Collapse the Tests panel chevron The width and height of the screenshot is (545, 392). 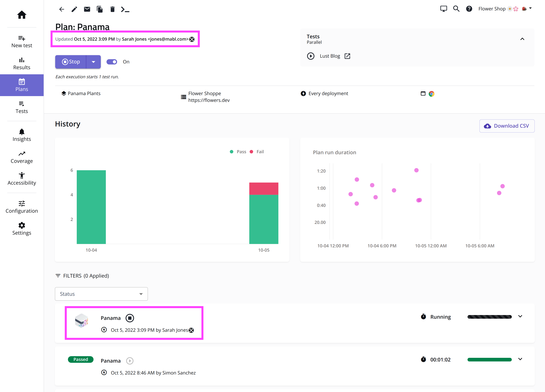522,39
